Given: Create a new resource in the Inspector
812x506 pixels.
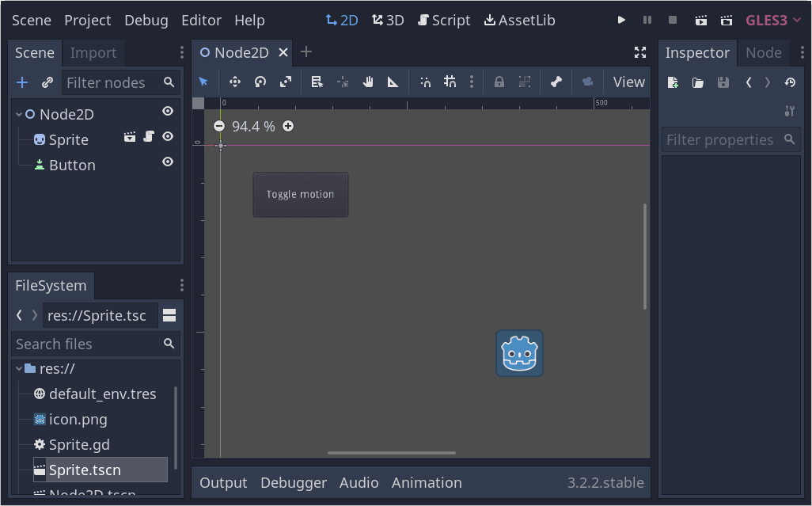Looking at the screenshot, I should 674,82.
